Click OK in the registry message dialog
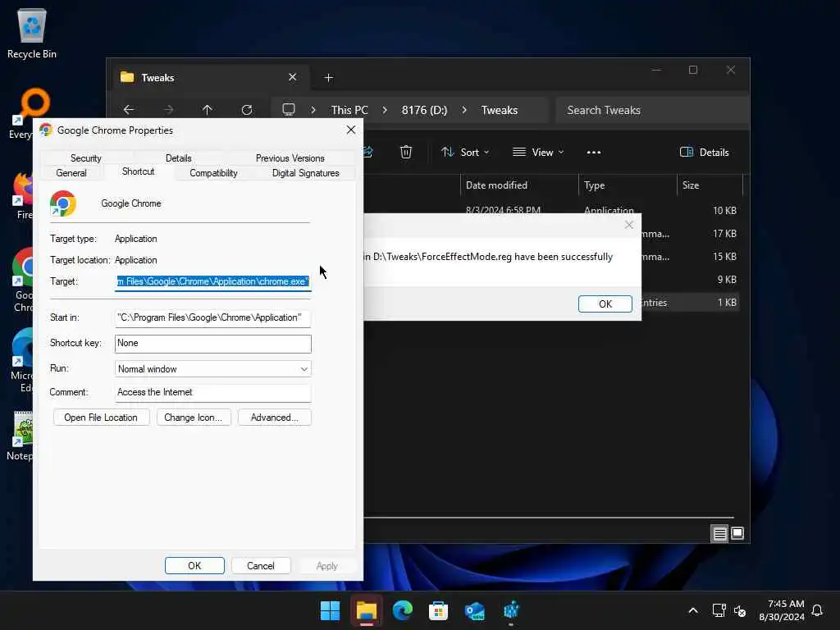 click(605, 304)
